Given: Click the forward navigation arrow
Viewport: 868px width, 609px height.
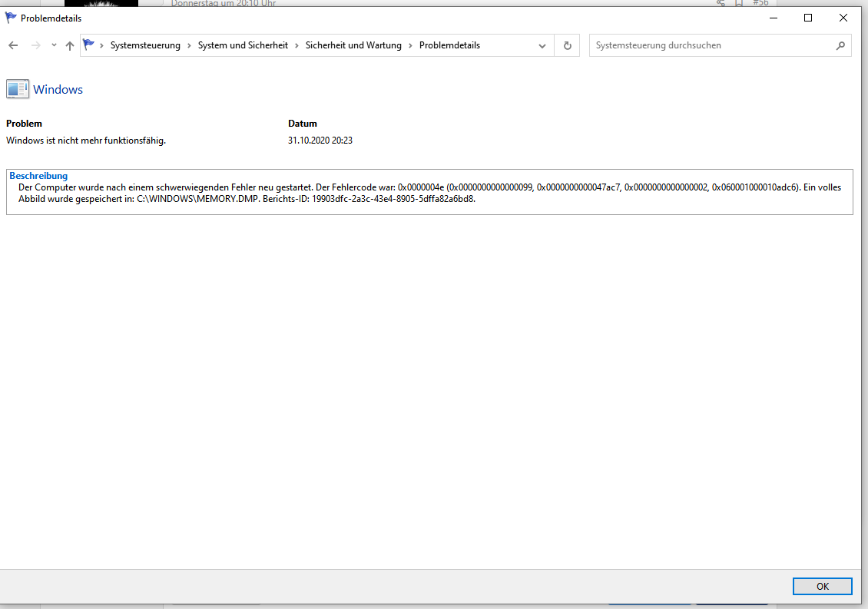Looking at the screenshot, I should coord(36,45).
